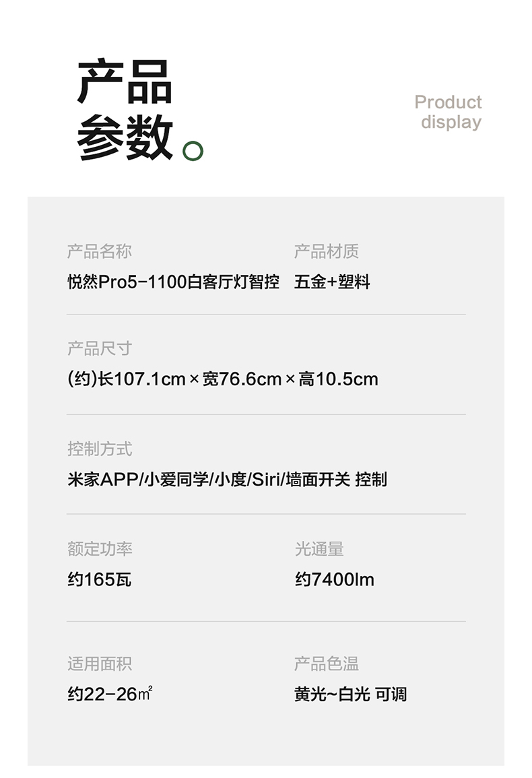532x778 pixels.
Task: Click the green circle icon beside the heading
Action: (x=193, y=150)
